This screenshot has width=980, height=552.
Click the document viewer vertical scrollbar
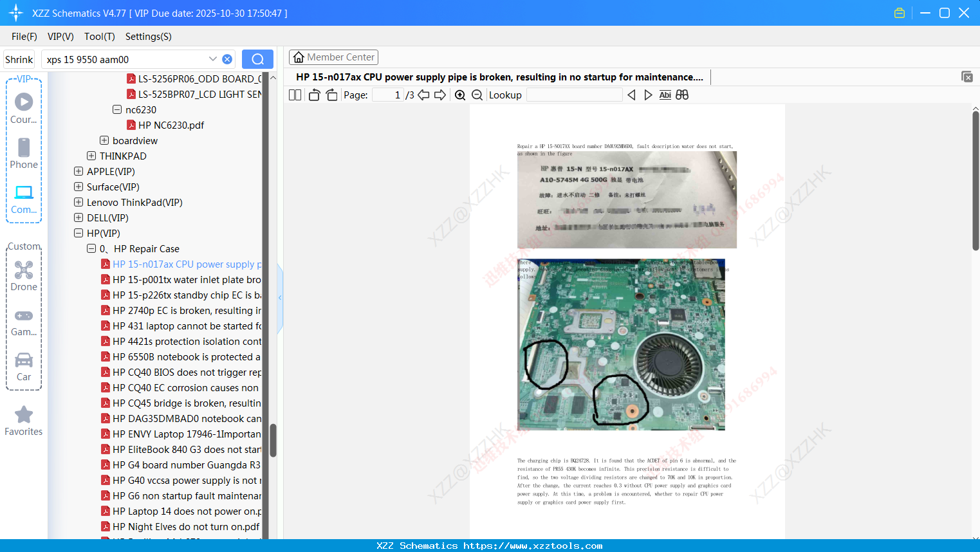point(975,180)
